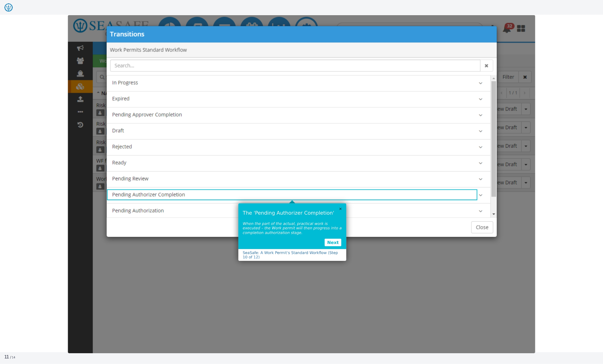Open the first New Draft dropdown arrow
603x364 pixels.
(x=526, y=109)
